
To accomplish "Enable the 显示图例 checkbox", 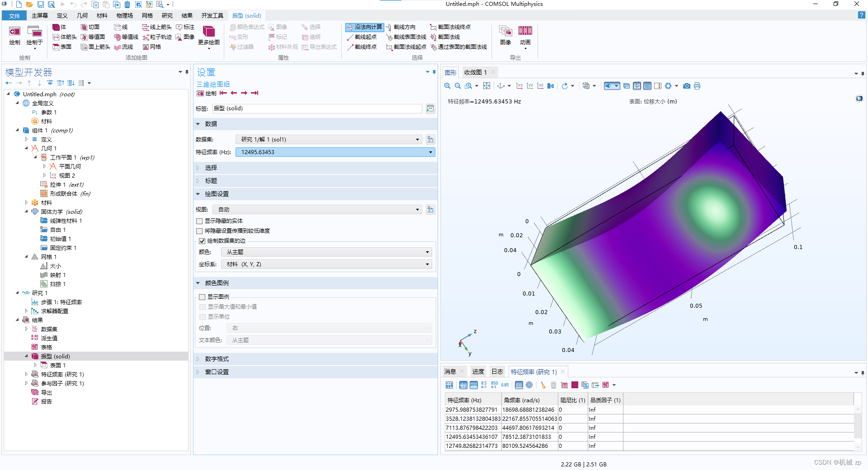I will [202, 297].
